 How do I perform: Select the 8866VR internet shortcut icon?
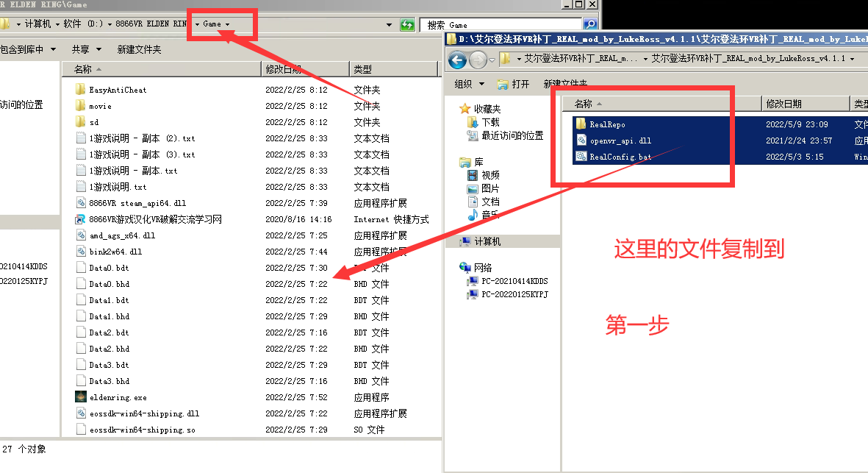tap(81, 219)
